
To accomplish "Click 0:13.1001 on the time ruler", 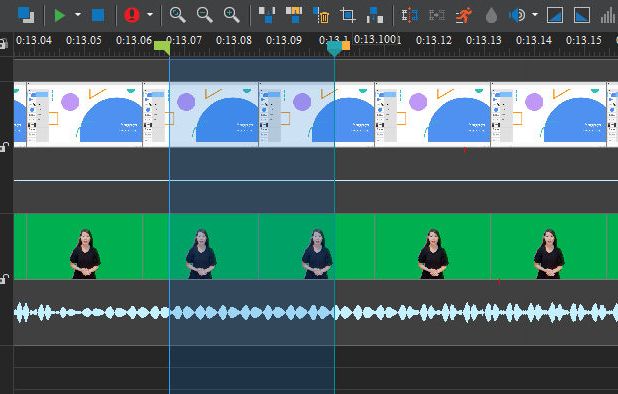I will coord(378,39).
